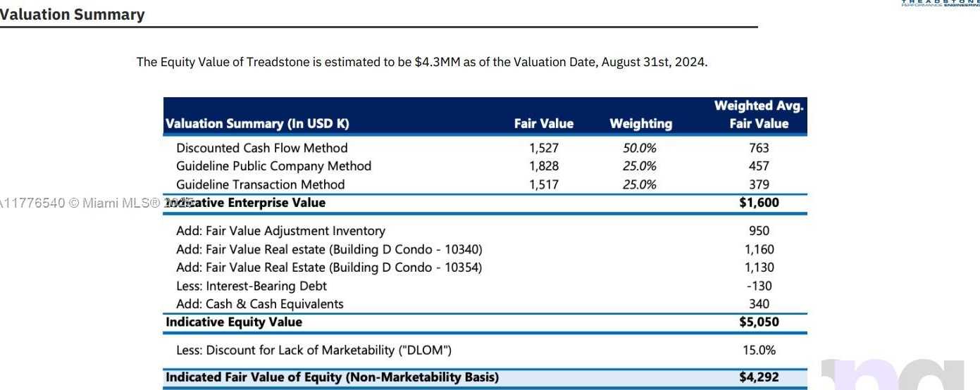Screen dimensions: 980x390
Task: Click the Treadstone logo in the corner
Action: (x=941, y=4)
